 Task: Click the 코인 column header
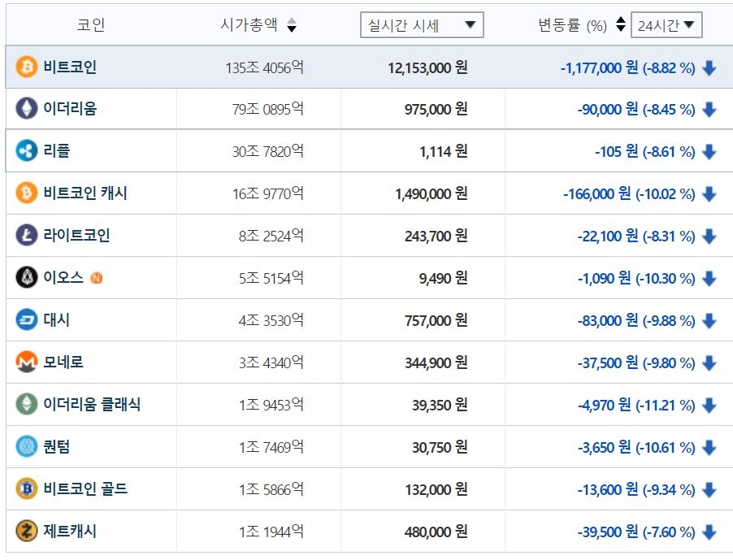click(x=91, y=25)
